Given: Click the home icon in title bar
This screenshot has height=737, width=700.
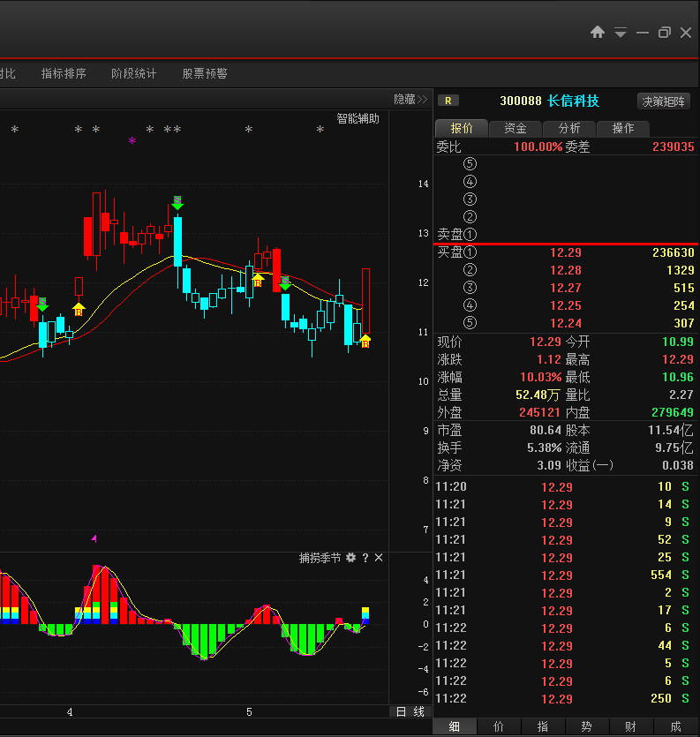Looking at the screenshot, I should coord(598,33).
